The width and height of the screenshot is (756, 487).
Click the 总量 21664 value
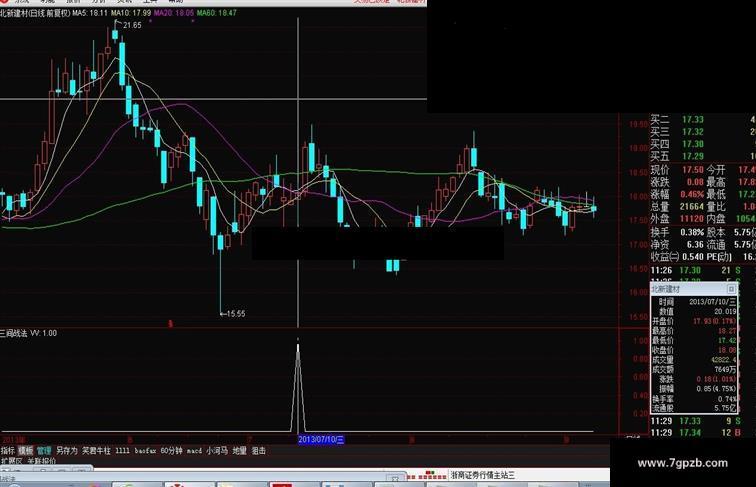click(x=692, y=206)
